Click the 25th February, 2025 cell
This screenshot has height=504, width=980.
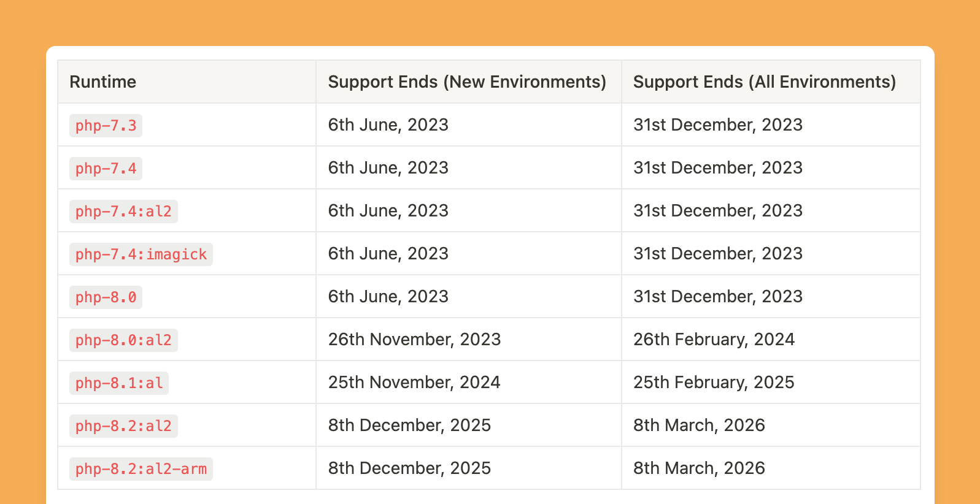click(714, 383)
